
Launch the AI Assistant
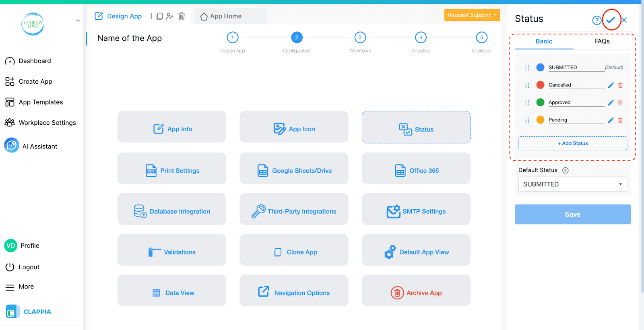31,146
